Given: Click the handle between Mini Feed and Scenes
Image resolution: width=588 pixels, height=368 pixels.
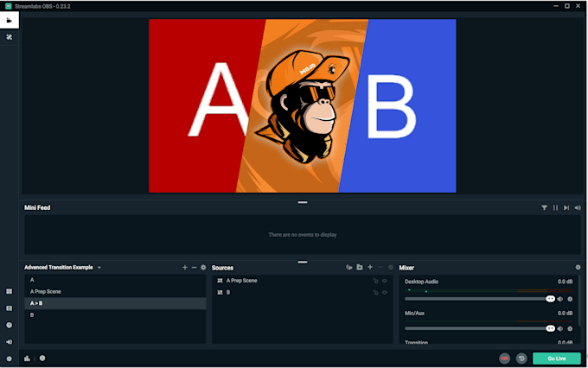Looking at the screenshot, I should click(303, 262).
